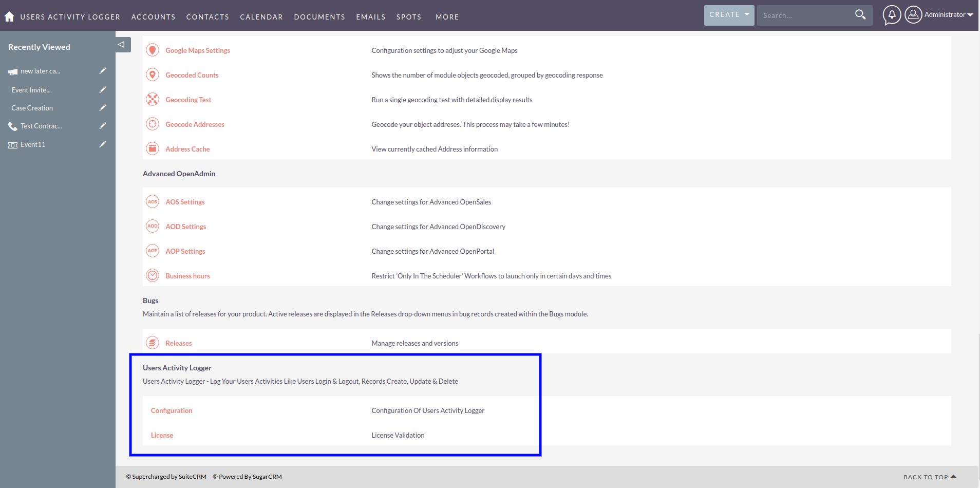Click the Geocoding Test icon
Viewport: 980px width, 488px height.
pos(153,99)
